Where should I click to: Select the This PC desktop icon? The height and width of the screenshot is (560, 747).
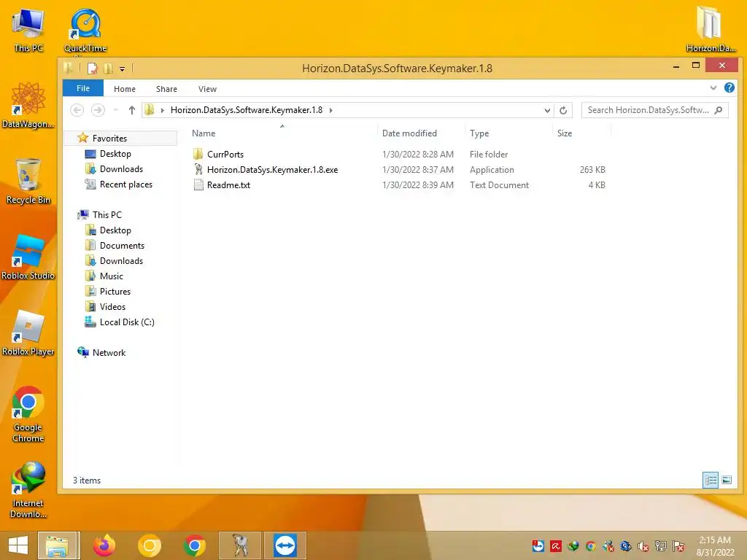[x=28, y=30]
